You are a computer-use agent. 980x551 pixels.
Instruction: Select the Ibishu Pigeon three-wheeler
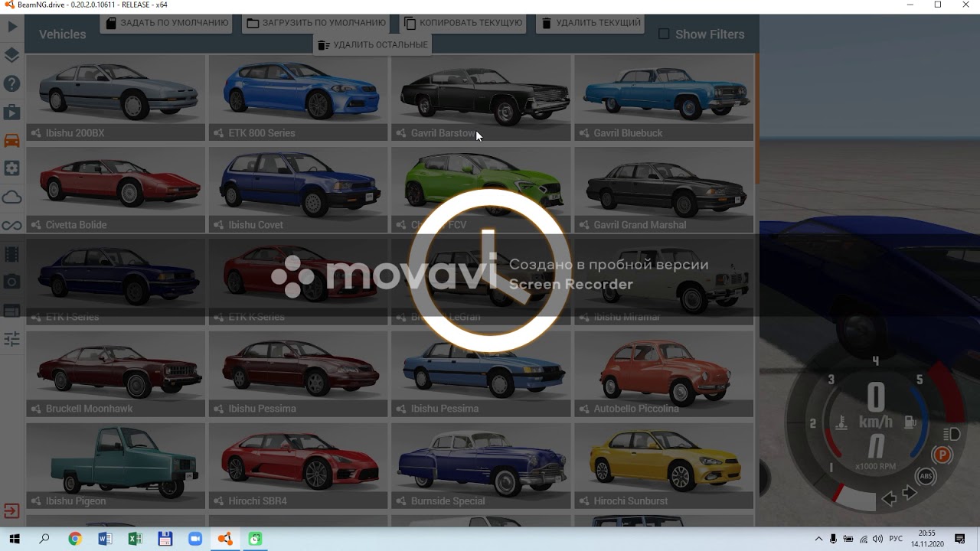click(116, 465)
